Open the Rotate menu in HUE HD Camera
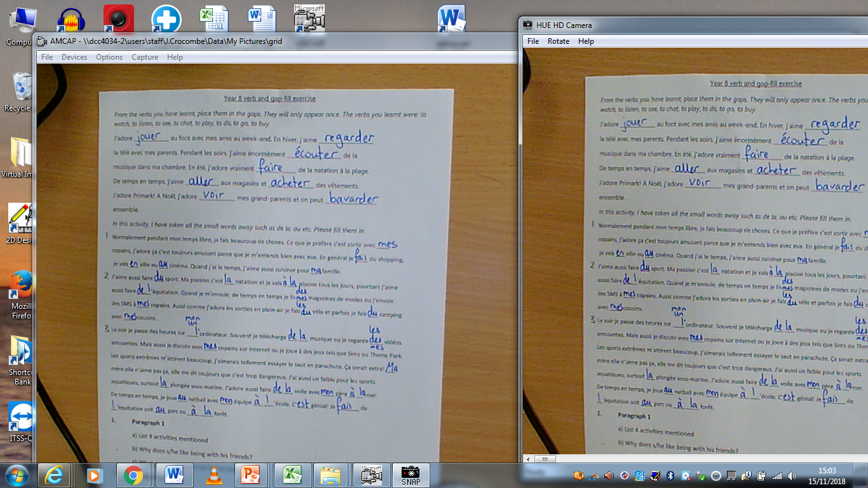868x488 pixels. coord(559,41)
